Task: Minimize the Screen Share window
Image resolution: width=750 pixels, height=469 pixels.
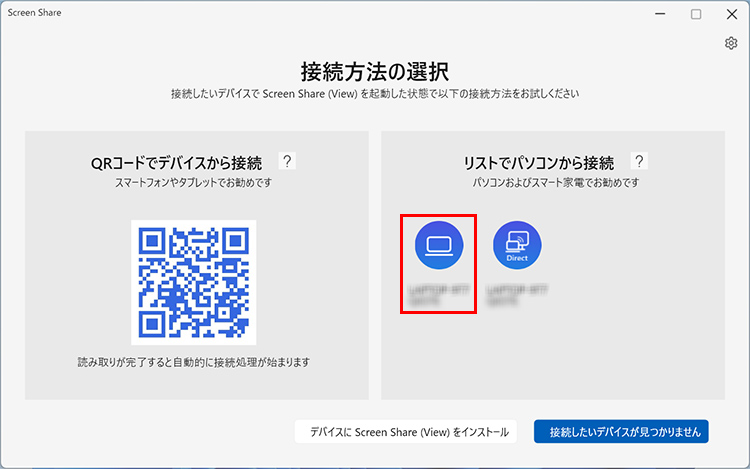Action: tap(660, 14)
